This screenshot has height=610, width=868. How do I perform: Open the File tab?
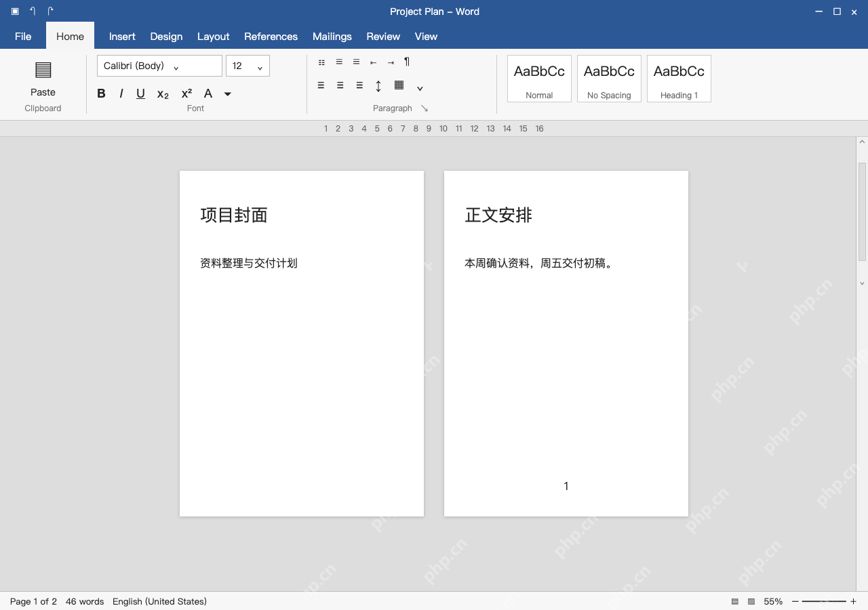tap(23, 37)
